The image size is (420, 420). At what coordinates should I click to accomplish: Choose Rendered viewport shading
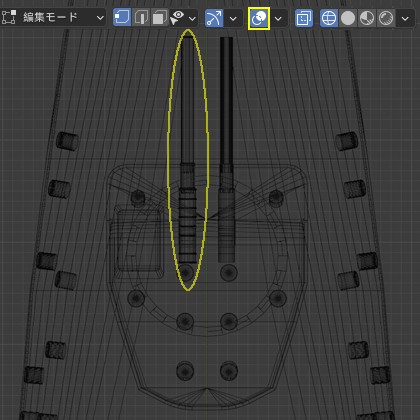click(x=386, y=18)
